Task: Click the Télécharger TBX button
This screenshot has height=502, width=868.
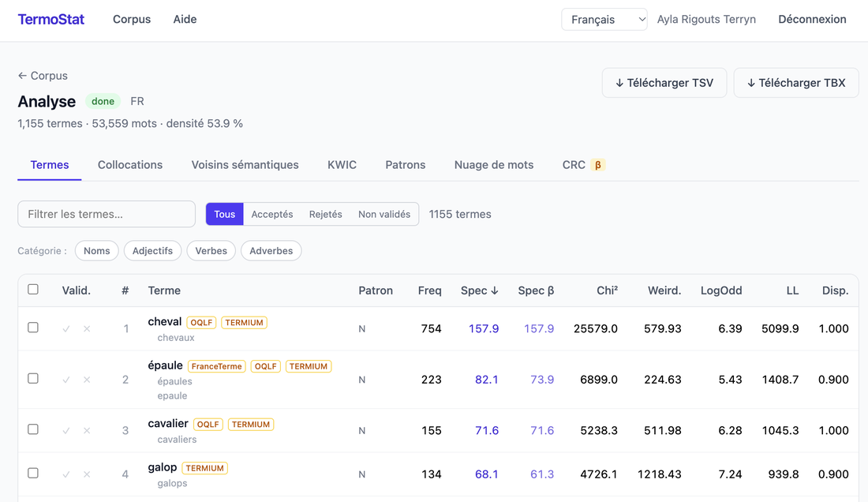Action: tap(796, 83)
